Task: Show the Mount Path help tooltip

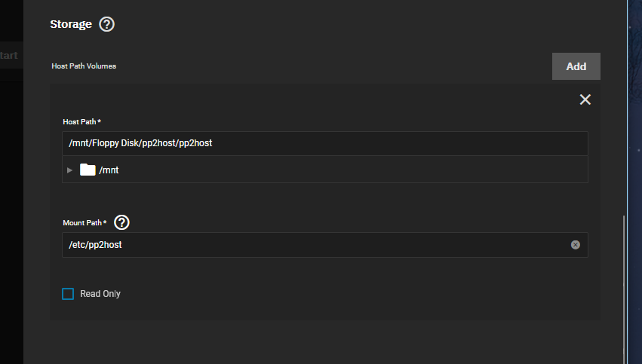Action: (122, 222)
